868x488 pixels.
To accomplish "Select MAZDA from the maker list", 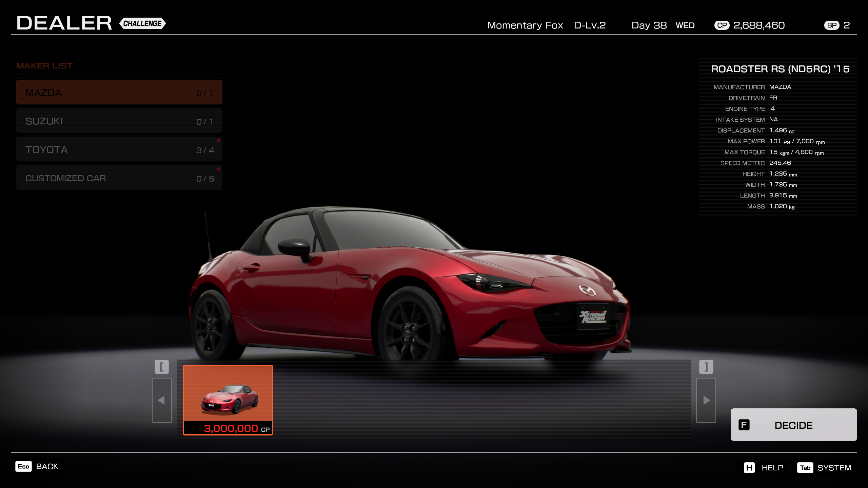I will coord(119,92).
